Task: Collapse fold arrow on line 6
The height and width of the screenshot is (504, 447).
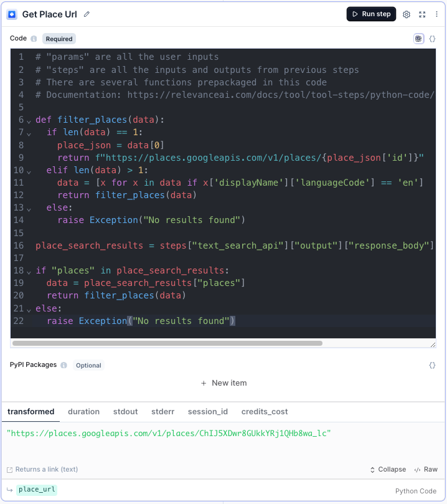Action: tap(29, 121)
